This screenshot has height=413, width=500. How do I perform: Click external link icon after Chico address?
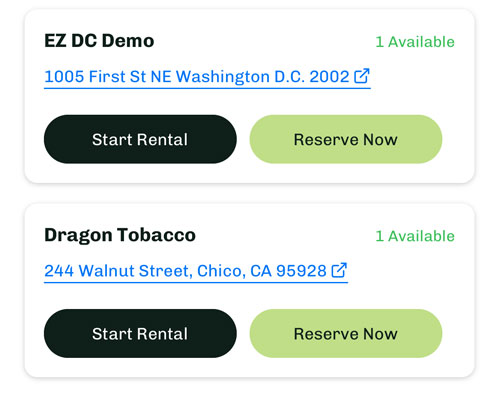click(x=339, y=270)
